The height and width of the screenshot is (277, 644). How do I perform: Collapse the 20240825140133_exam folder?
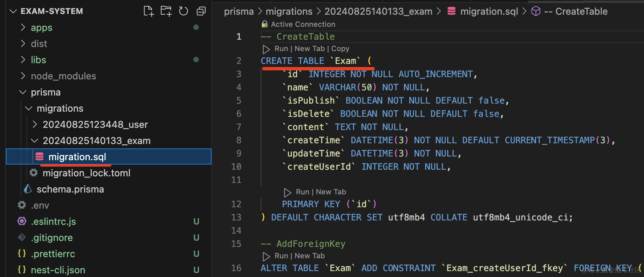click(35, 141)
